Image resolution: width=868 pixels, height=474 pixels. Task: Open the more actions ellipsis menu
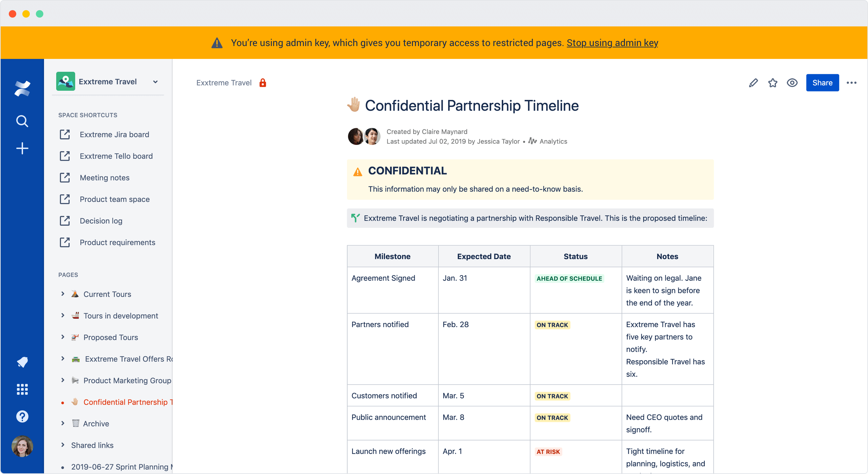(x=852, y=83)
